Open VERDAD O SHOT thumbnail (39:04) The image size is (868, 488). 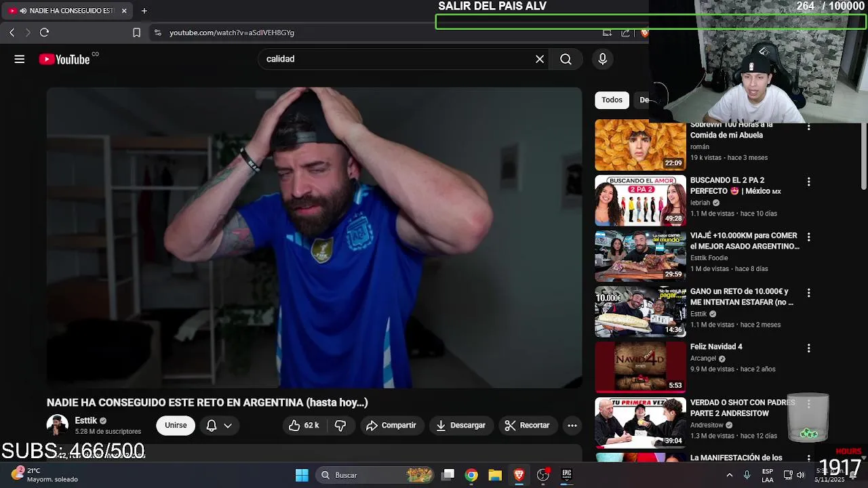[x=641, y=423]
